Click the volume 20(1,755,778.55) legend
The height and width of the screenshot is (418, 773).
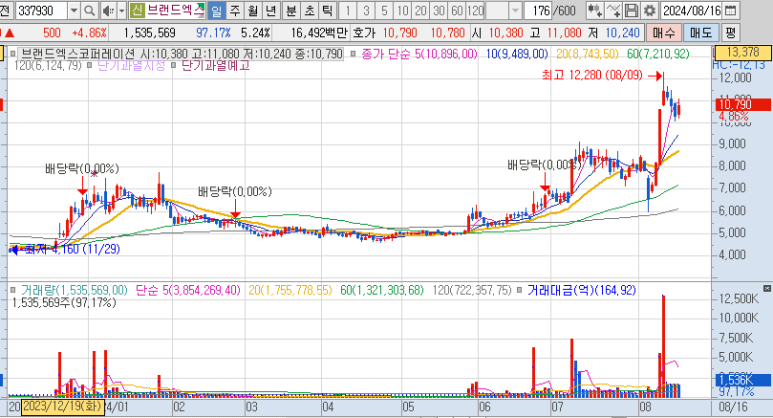tap(290, 290)
